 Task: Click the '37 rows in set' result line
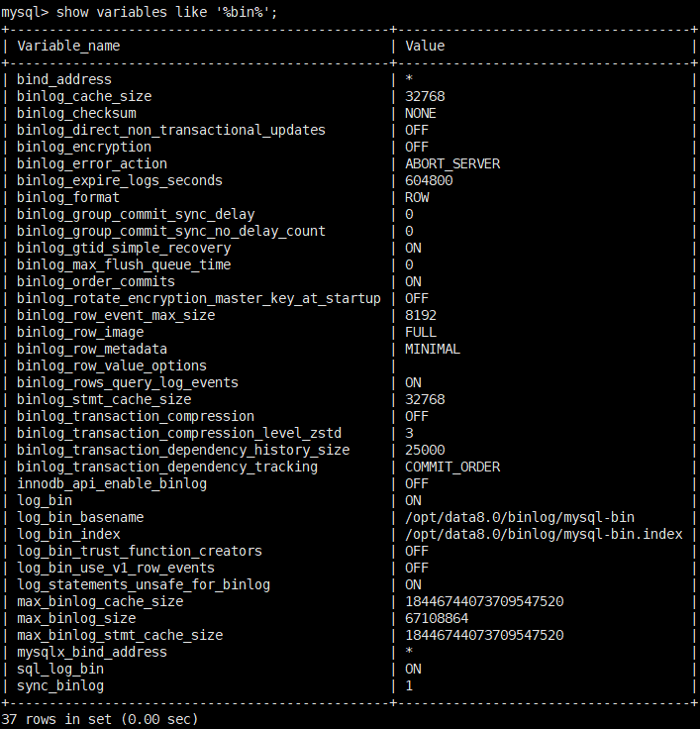(x=99, y=719)
